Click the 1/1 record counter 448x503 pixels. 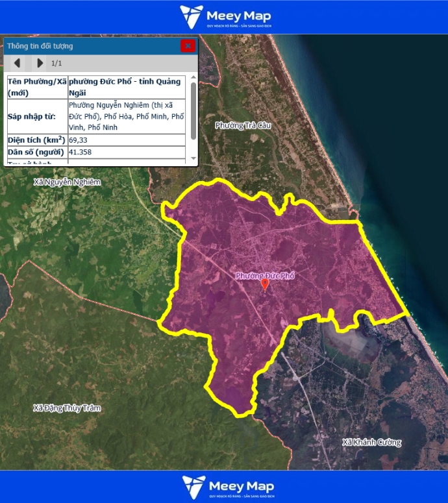(x=56, y=63)
